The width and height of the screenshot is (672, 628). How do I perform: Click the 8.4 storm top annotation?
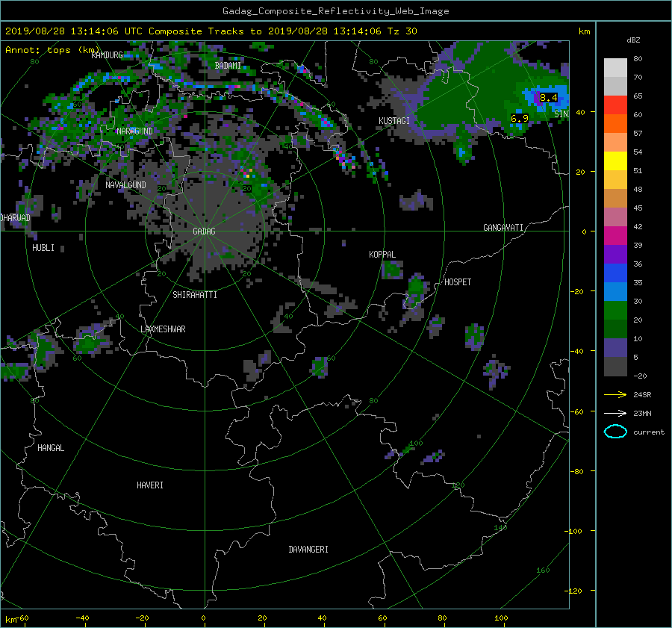click(549, 98)
